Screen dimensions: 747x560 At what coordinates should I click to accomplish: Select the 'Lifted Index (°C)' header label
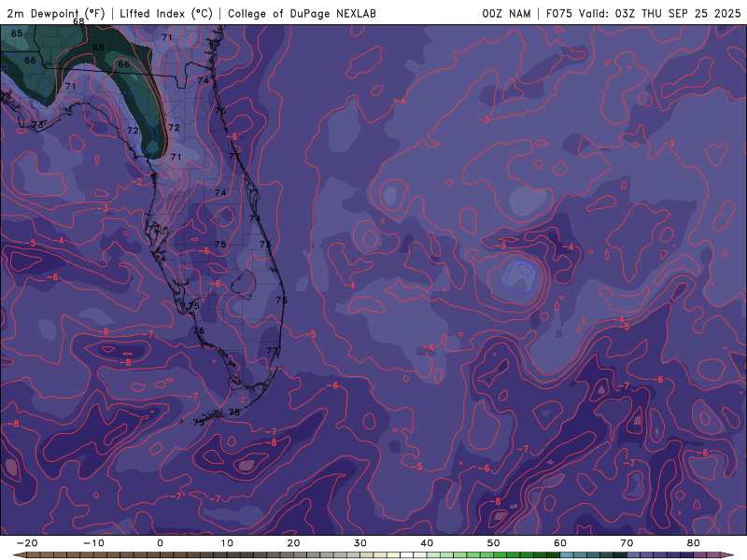[x=166, y=13]
